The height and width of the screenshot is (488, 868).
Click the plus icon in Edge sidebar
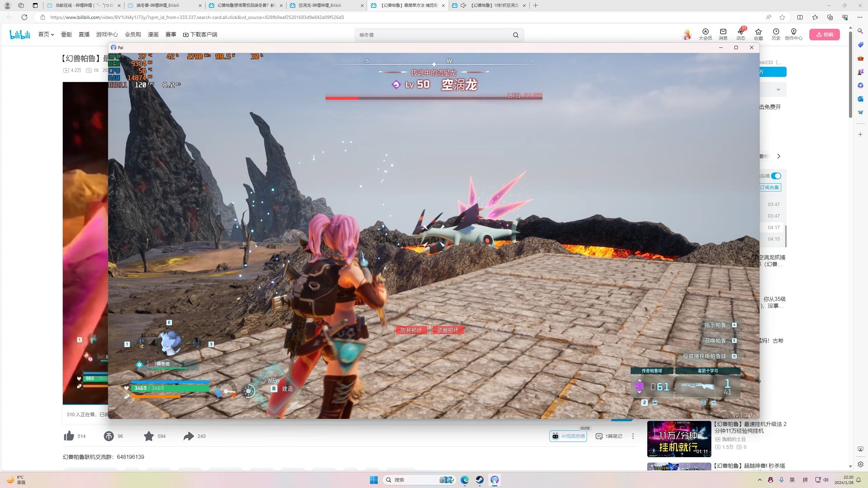(x=860, y=135)
